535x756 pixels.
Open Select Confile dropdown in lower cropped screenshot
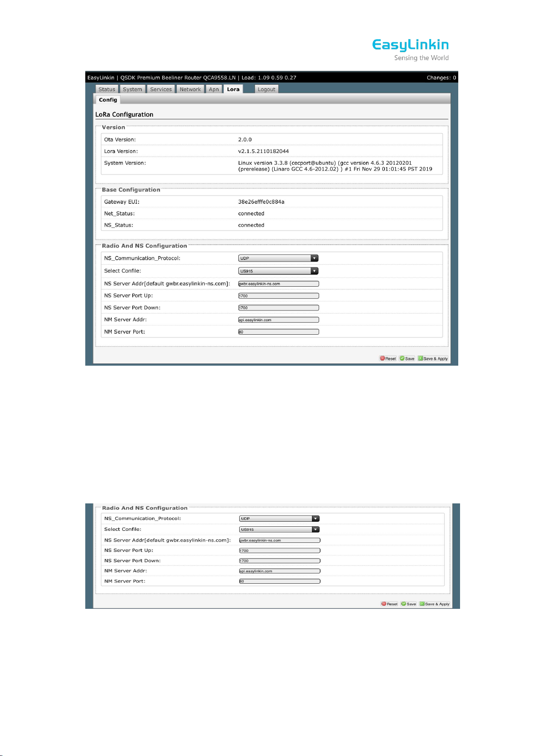[x=280, y=529]
